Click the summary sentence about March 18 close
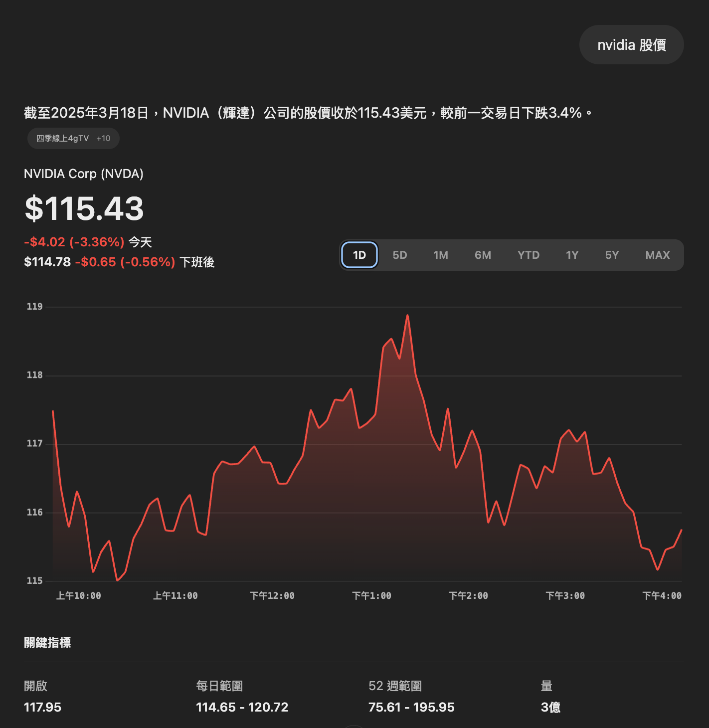This screenshot has width=709, height=728. (x=308, y=113)
